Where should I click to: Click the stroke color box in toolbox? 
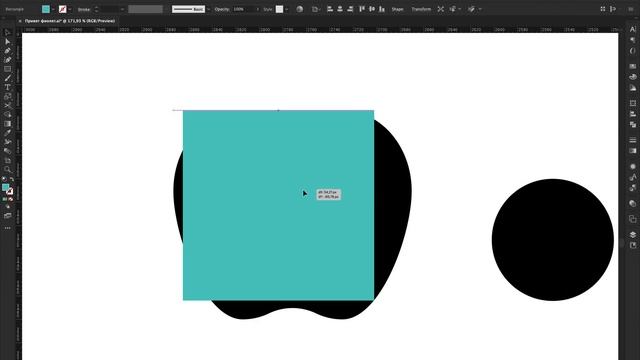click(9, 191)
